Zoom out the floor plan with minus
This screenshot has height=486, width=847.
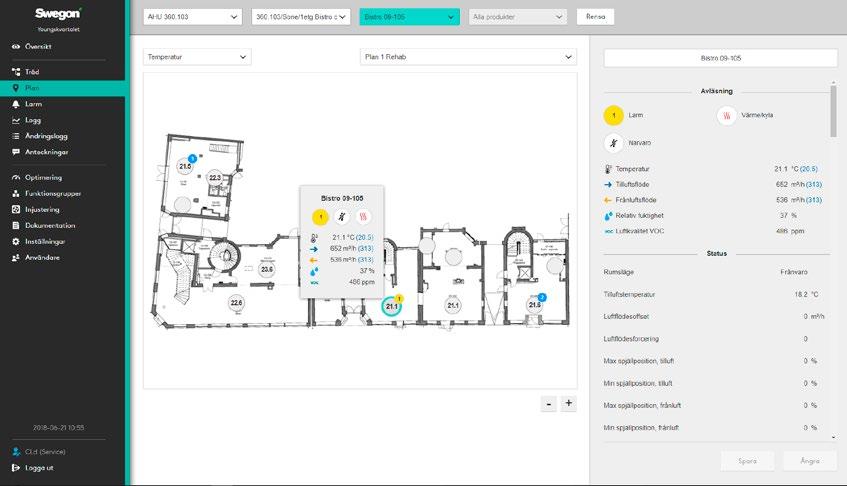(x=549, y=403)
